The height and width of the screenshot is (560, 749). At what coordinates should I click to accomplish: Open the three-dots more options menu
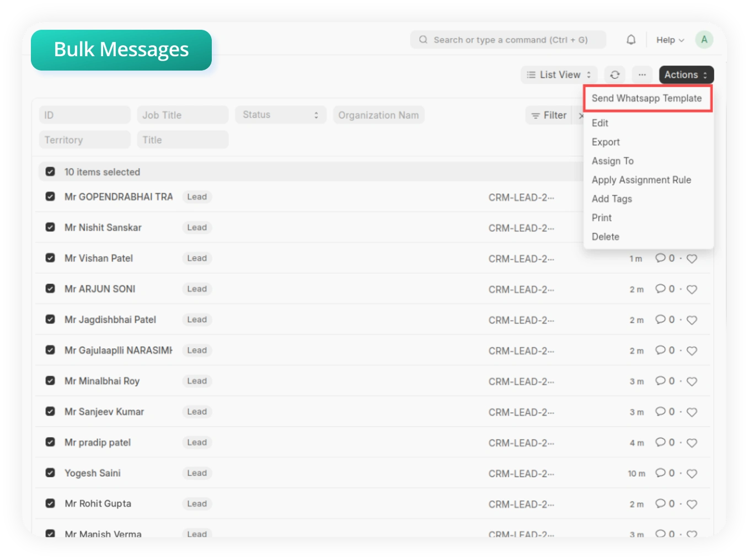tap(642, 75)
